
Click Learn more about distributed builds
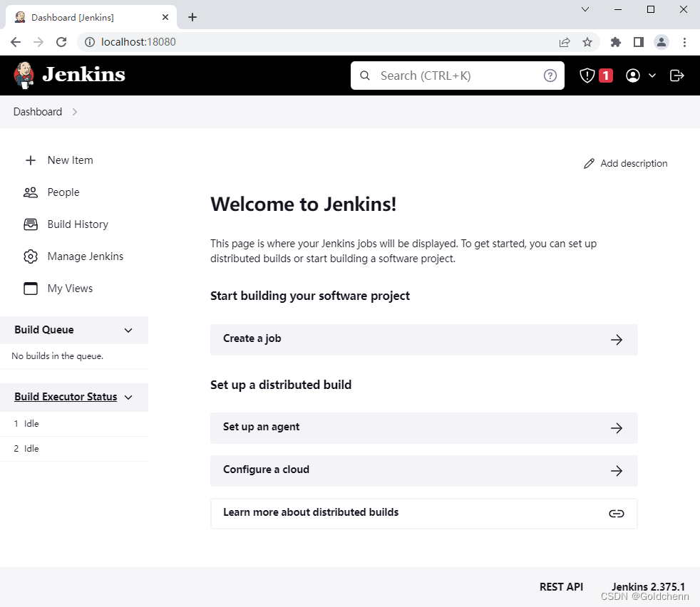click(423, 513)
